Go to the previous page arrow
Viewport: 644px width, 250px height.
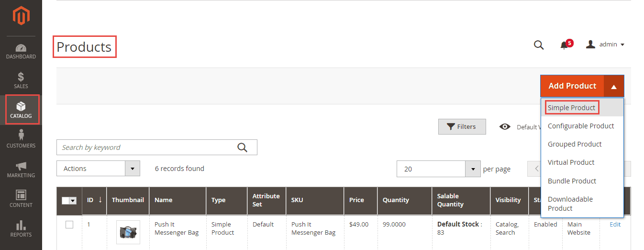click(x=536, y=169)
